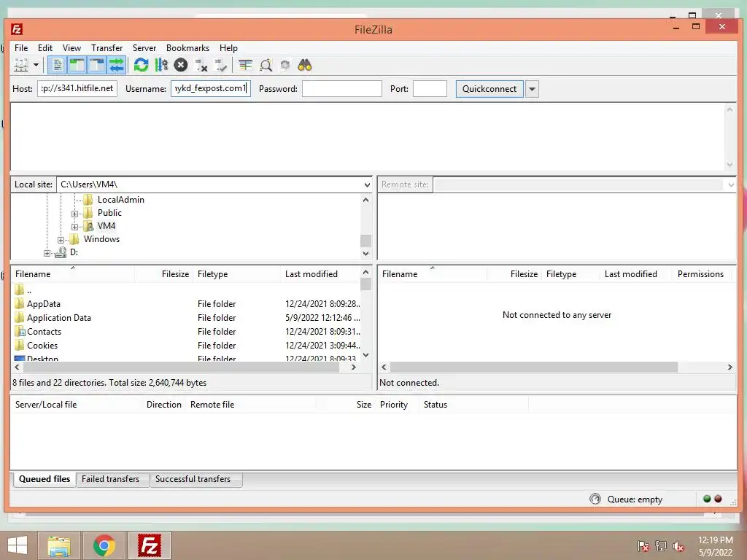Image resolution: width=747 pixels, height=560 pixels.
Task: Reconnect to the last server icon
Action: point(220,65)
